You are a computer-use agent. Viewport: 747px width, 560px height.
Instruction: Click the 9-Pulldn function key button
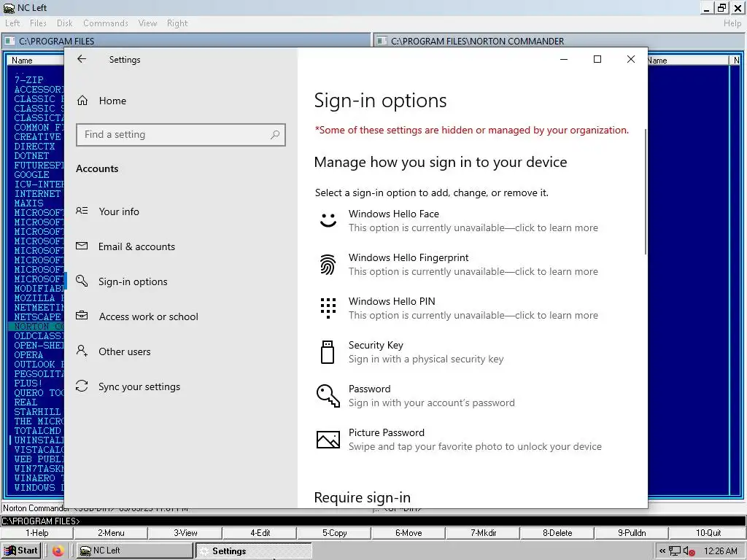point(632,533)
